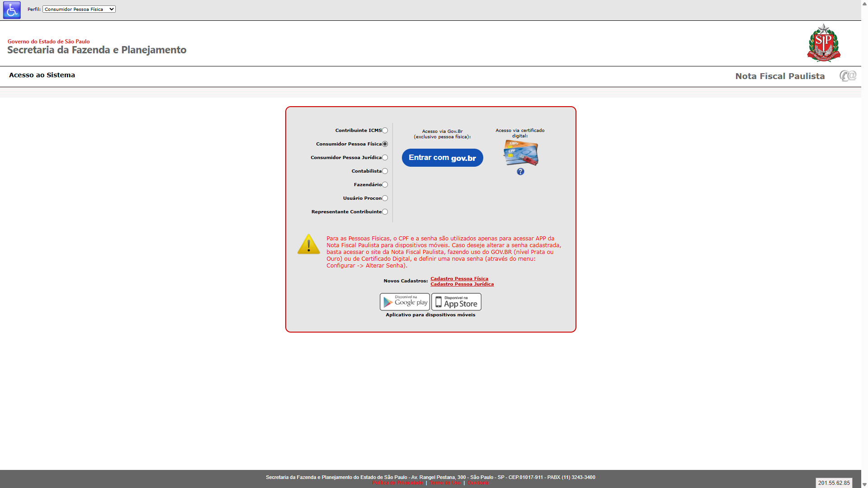
Task: Click the São Paulo state coat of arms
Action: point(823,43)
